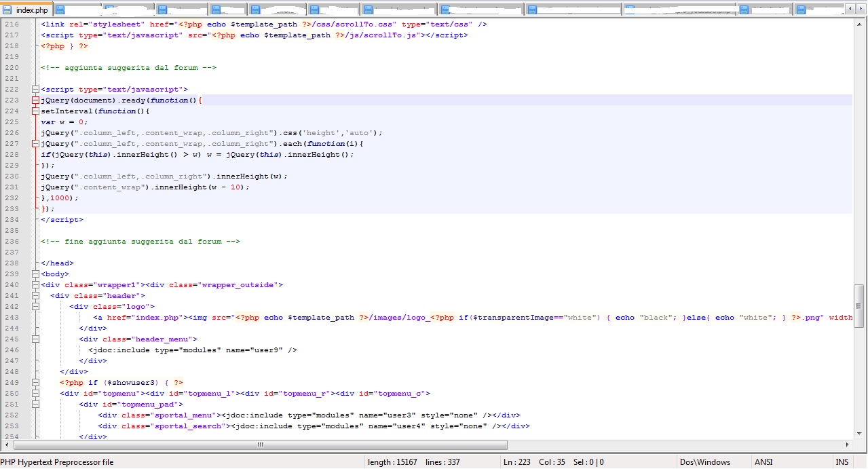
Task: Click the 'length : 15167' status entry
Action: 392,462
